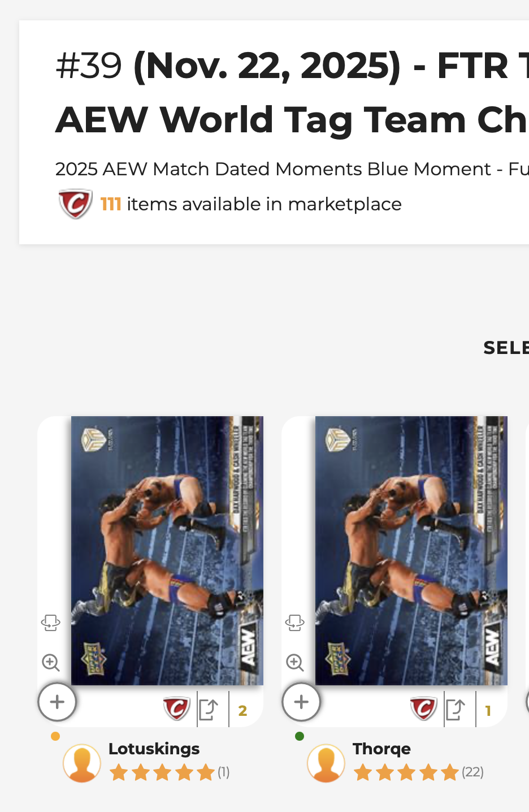Click the COMC marketplace logo in header
529x812 pixels.
[75, 204]
